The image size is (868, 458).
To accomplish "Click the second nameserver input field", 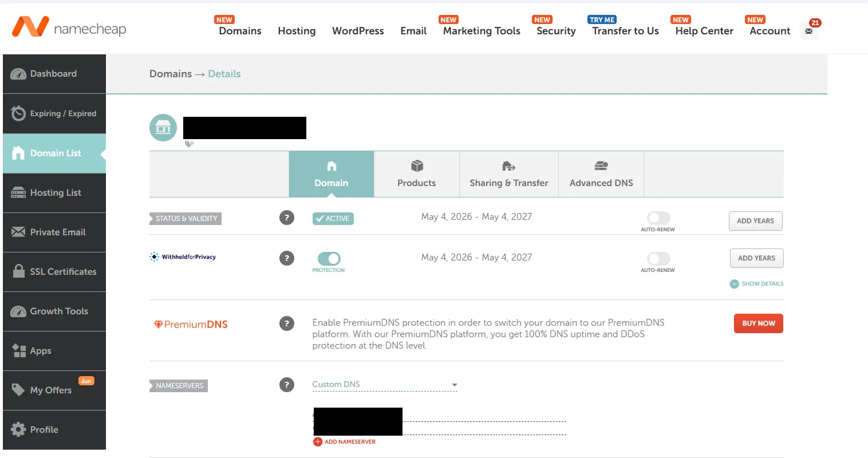I will [439, 428].
